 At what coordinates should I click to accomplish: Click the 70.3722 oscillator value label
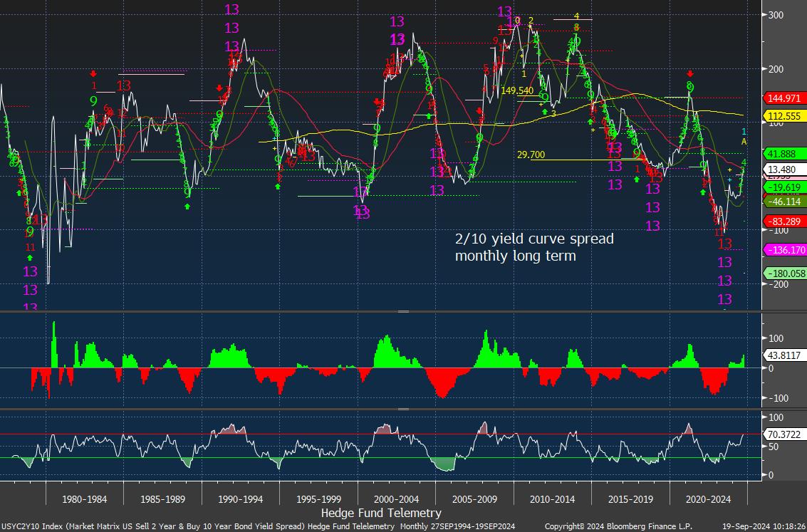coord(786,434)
